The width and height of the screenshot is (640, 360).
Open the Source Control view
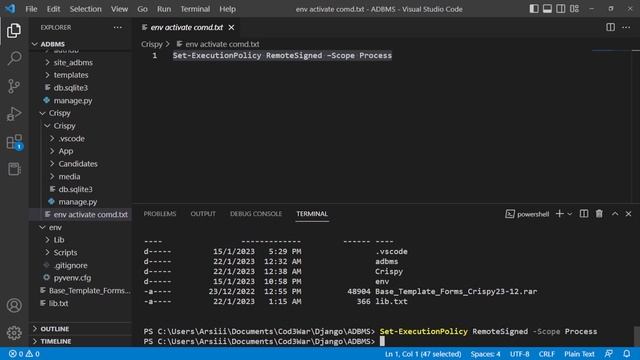click(14, 86)
